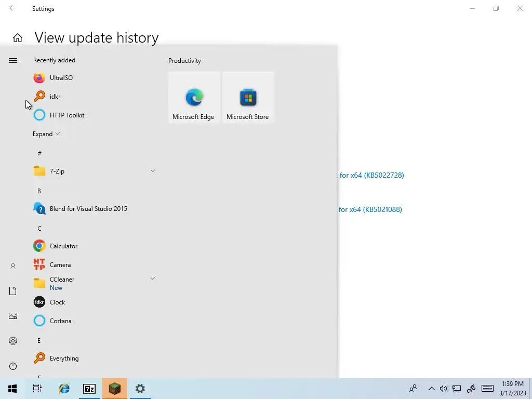Open Internet Explorer from taskbar
This screenshot has width=532, height=399.
[64, 389]
